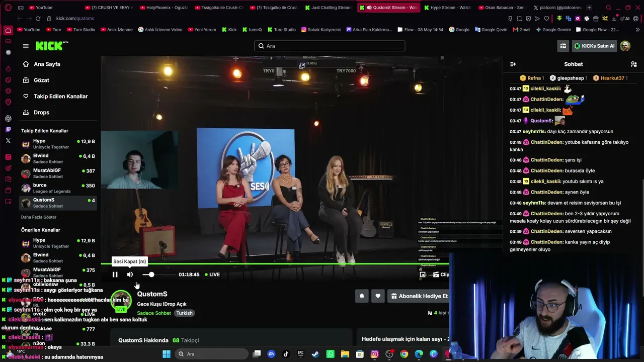Click the QustomS streamer avatar
644x362 pixels.
point(121,301)
